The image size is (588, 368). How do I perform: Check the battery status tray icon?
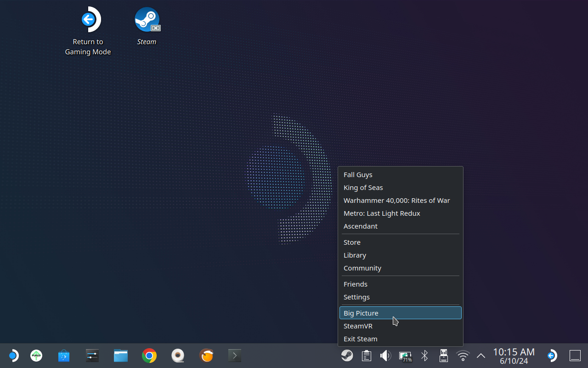pos(405,356)
